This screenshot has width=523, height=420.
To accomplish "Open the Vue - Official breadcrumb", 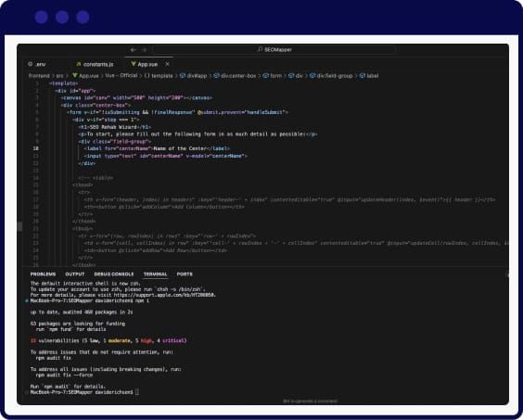I will tap(121, 76).
